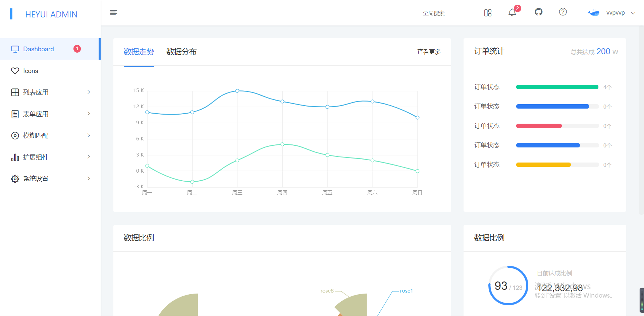This screenshot has width=644, height=316.
Task: Collapse the sidebar with the menu icon
Action: tap(114, 13)
